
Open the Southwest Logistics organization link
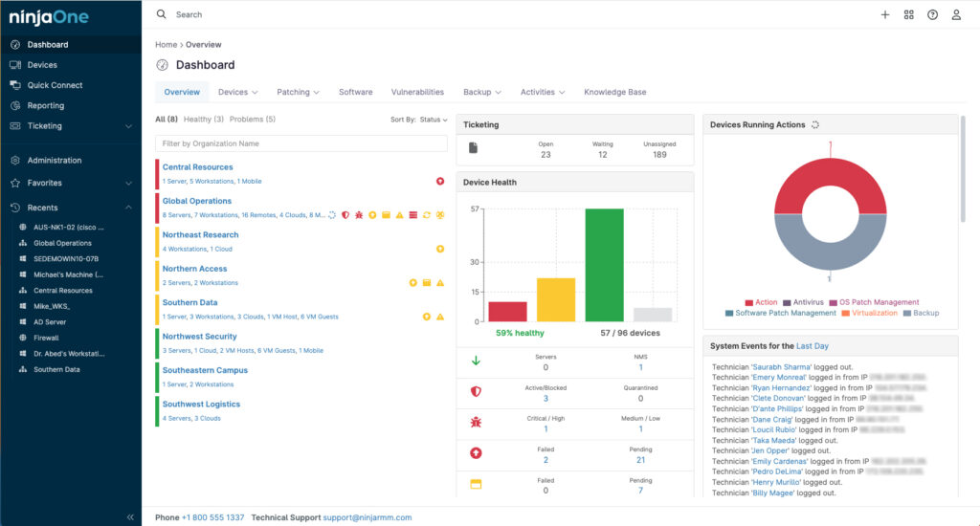pyautogui.click(x=201, y=405)
